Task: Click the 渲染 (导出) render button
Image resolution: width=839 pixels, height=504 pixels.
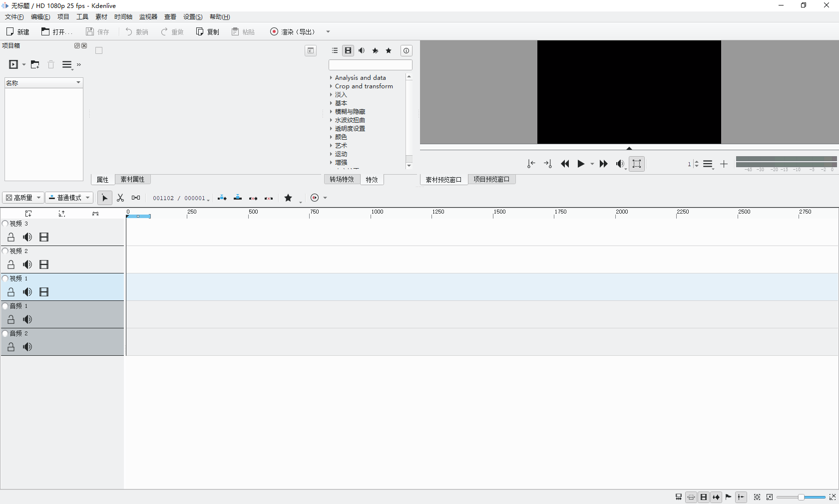Action: tap(293, 32)
